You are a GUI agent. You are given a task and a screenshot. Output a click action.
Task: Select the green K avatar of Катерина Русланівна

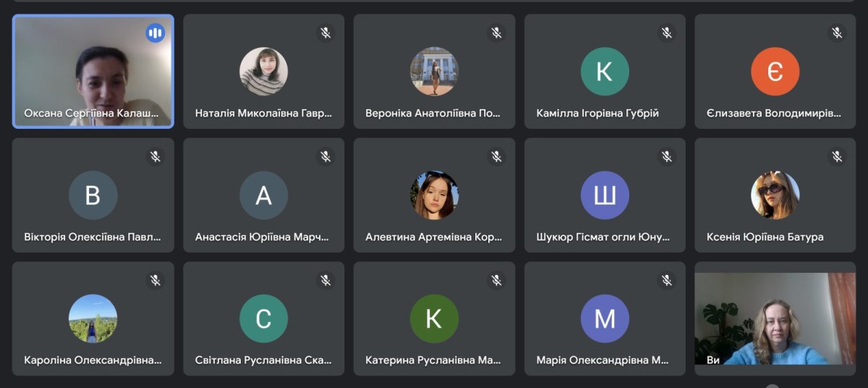pyautogui.click(x=434, y=319)
